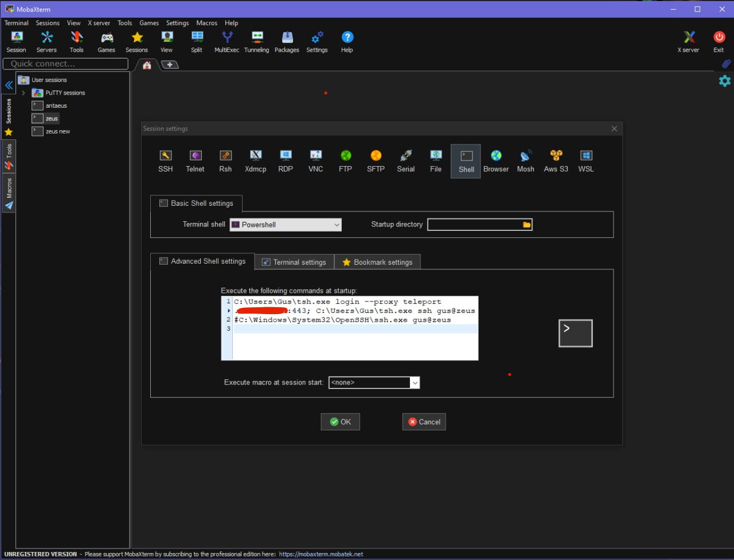Confirm settings with the OK button
The height and width of the screenshot is (560, 734).
pos(340,421)
